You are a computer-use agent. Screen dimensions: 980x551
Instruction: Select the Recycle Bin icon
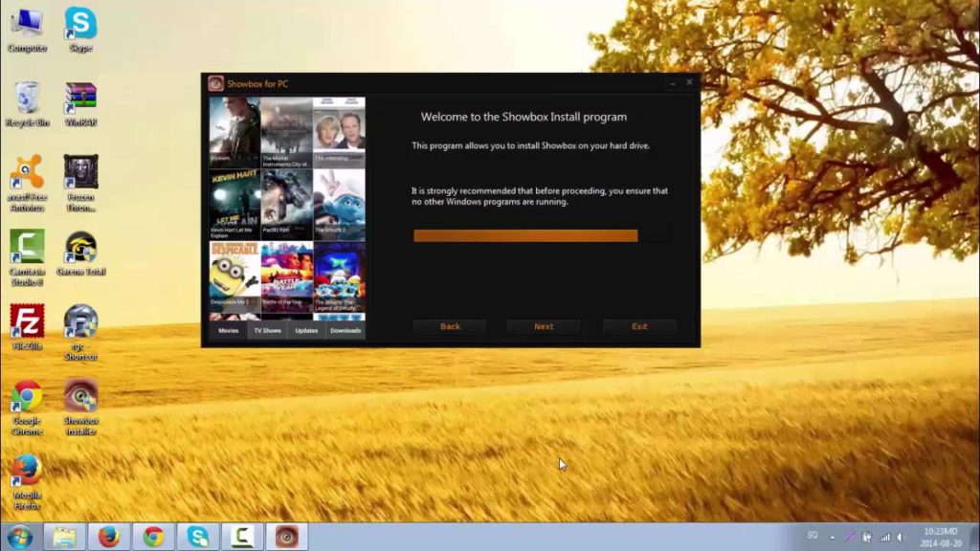pyautogui.click(x=27, y=105)
